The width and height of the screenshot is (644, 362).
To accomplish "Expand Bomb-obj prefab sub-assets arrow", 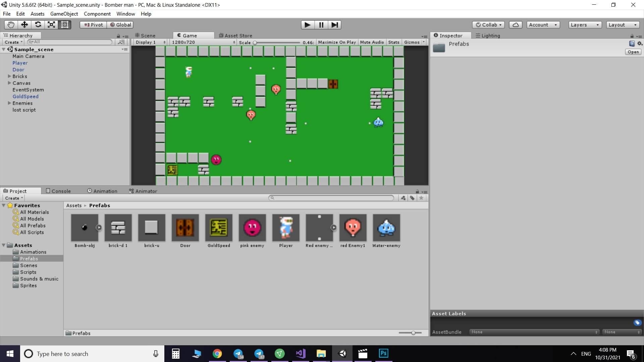I will (x=99, y=228).
